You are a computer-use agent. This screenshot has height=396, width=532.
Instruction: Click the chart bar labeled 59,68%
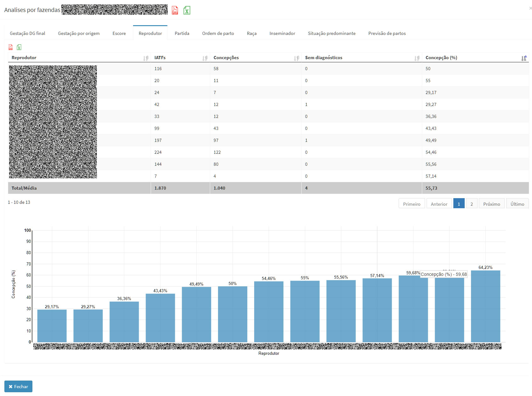413,309
